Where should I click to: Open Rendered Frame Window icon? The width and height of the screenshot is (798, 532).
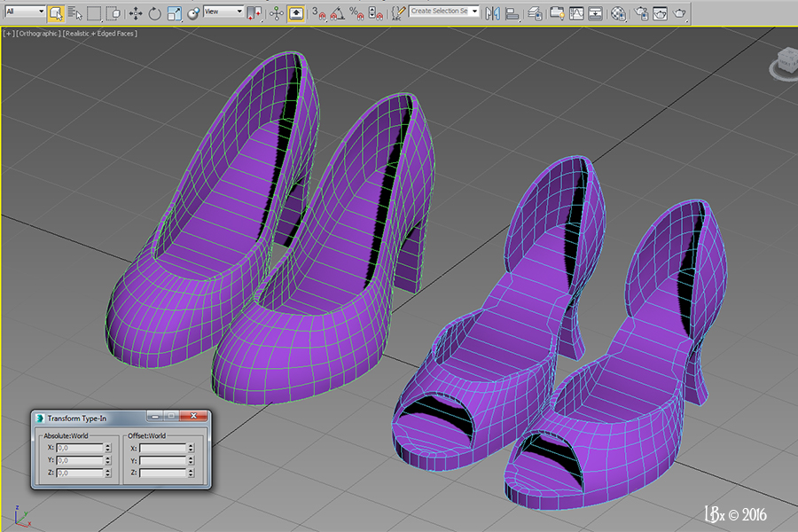[x=660, y=13]
